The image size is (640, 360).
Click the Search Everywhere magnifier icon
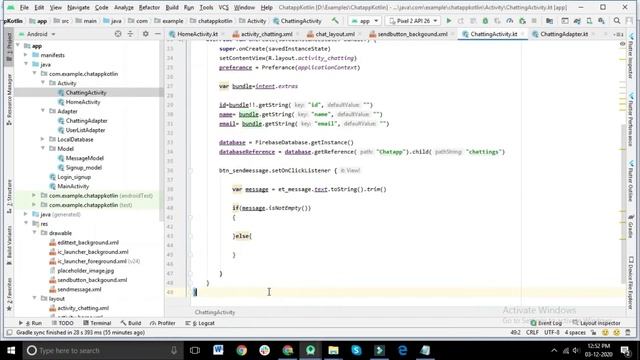[x=617, y=21]
